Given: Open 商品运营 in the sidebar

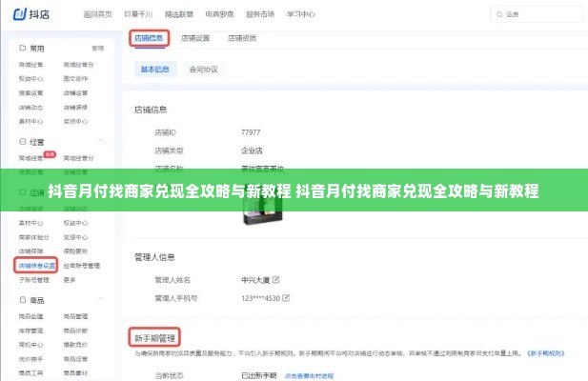Looking at the screenshot, I should (x=75, y=359).
